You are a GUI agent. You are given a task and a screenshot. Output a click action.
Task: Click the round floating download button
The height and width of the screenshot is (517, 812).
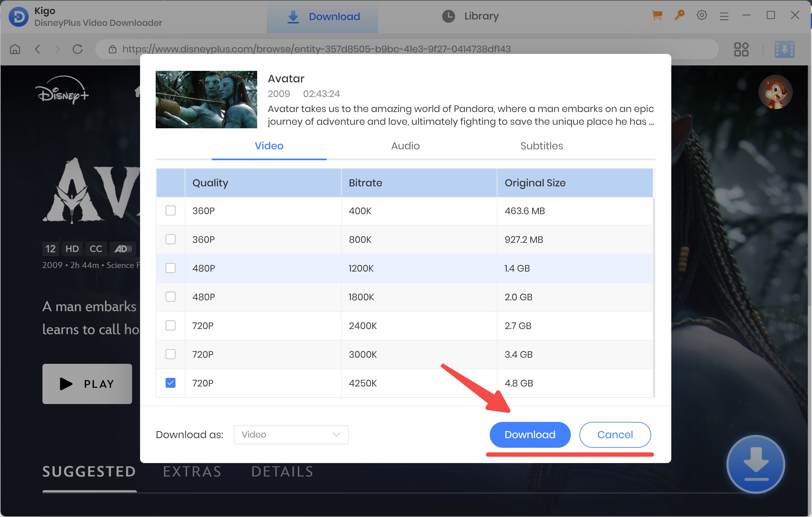click(755, 464)
